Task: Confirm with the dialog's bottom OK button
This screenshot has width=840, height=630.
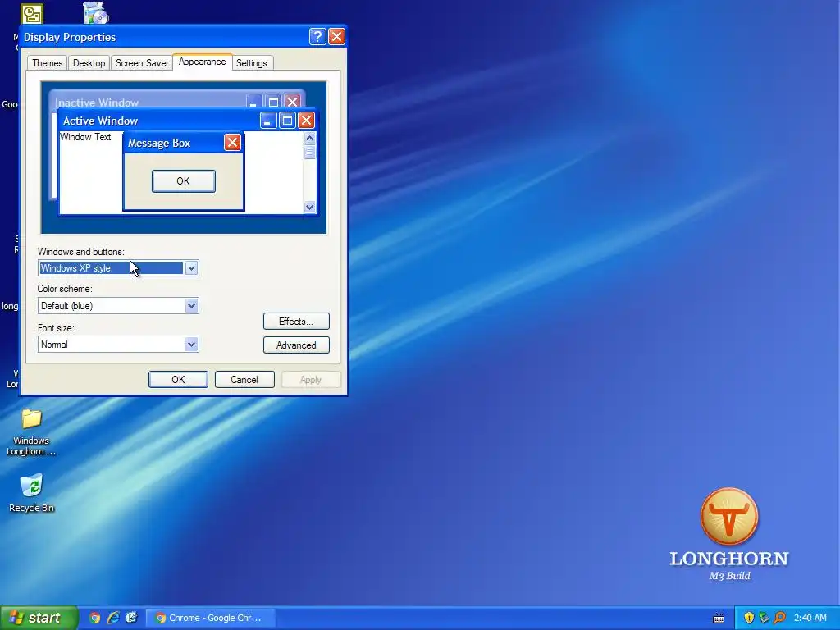Action: pos(178,379)
